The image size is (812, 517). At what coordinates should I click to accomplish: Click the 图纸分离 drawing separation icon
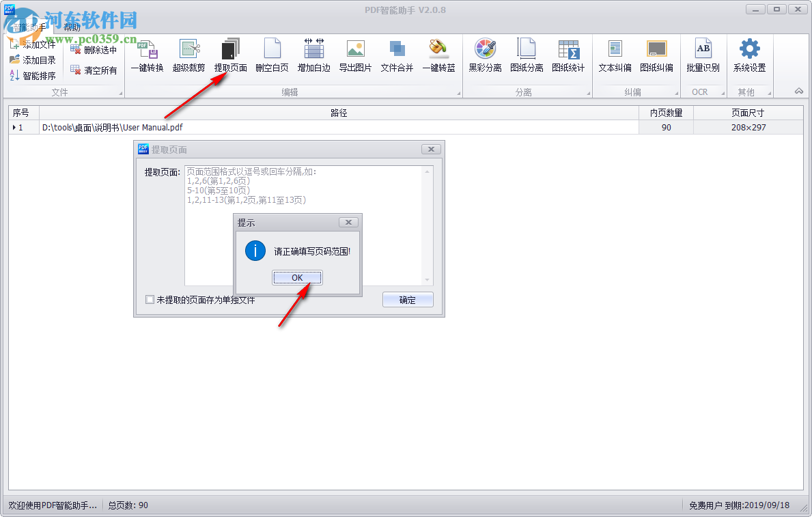tap(527, 56)
